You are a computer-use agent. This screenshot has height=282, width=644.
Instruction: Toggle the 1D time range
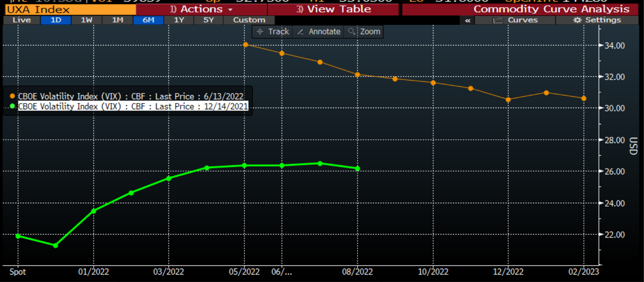click(x=55, y=20)
